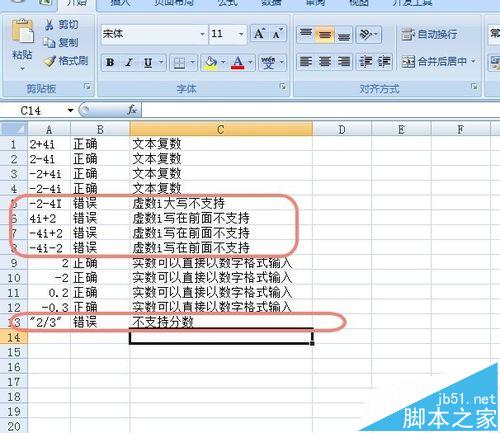Set middle vertical alignment
The width and height of the screenshot is (500, 433).
click(325, 34)
